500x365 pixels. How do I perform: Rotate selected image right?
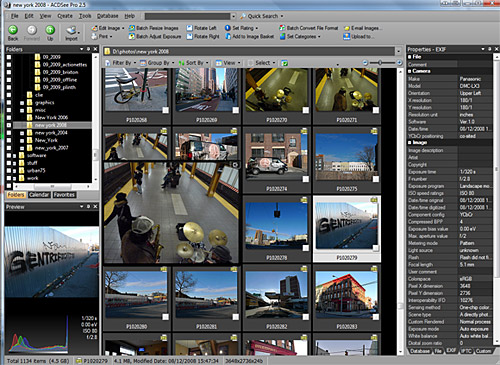click(203, 36)
